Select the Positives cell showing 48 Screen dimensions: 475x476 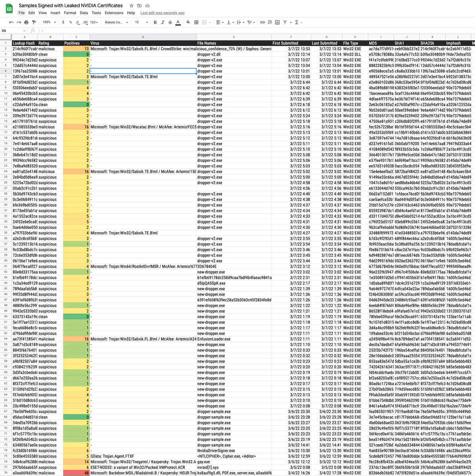[77, 473]
